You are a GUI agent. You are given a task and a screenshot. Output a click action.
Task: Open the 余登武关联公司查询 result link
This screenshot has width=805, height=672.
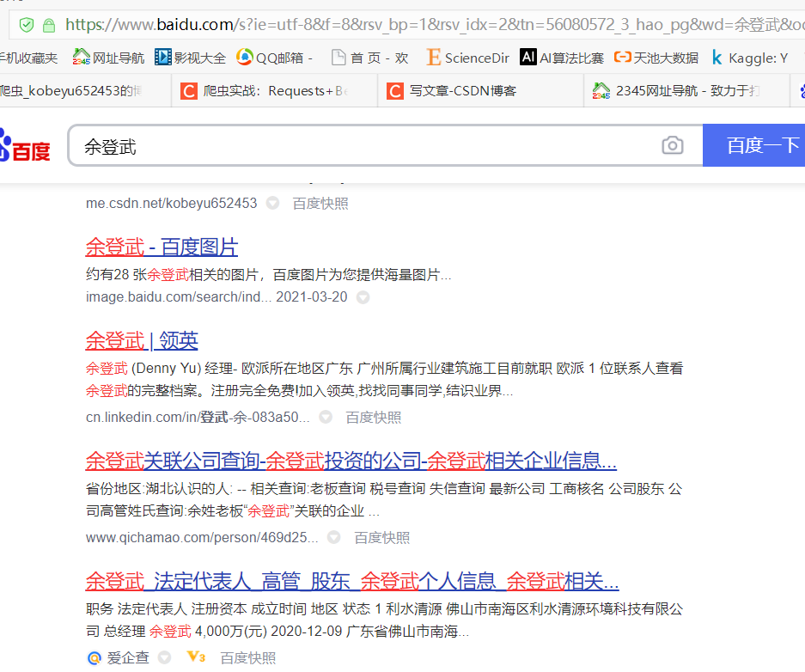pos(351,461)
